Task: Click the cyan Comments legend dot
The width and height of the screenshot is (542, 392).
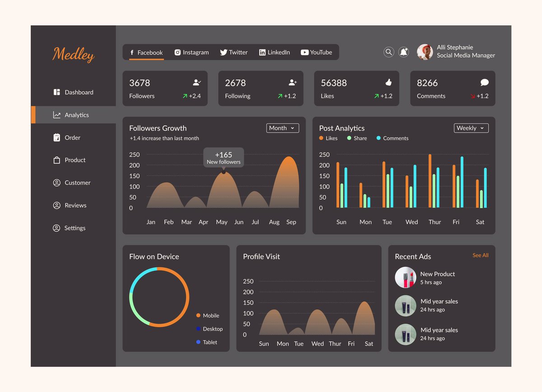Action: pos(378,138)
